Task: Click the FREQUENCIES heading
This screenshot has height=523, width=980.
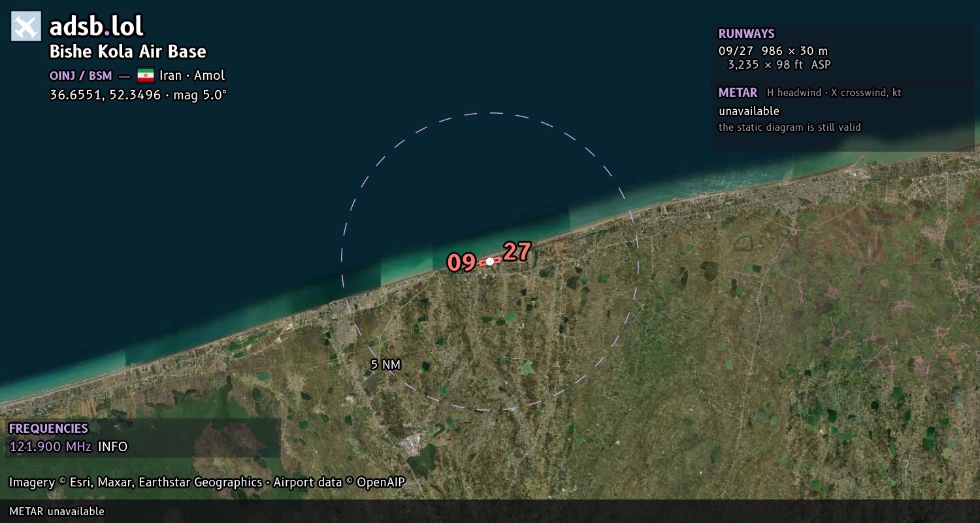Action: pyautogui.click(x=48, y=429)
